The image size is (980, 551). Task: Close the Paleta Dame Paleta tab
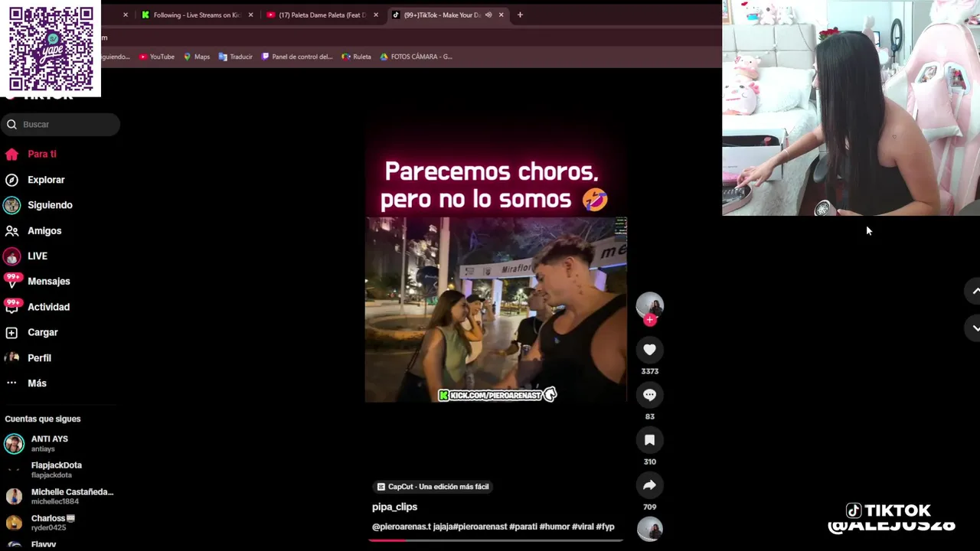click(376, 15)
